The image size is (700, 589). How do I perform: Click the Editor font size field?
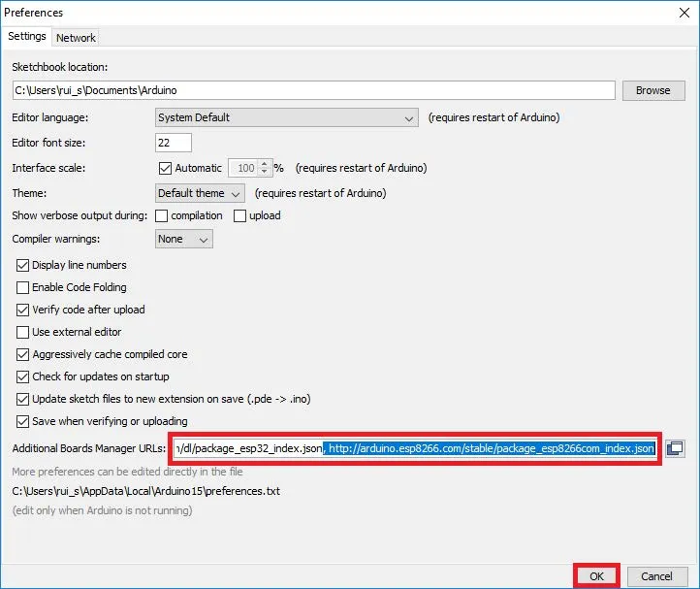point(174,143)
